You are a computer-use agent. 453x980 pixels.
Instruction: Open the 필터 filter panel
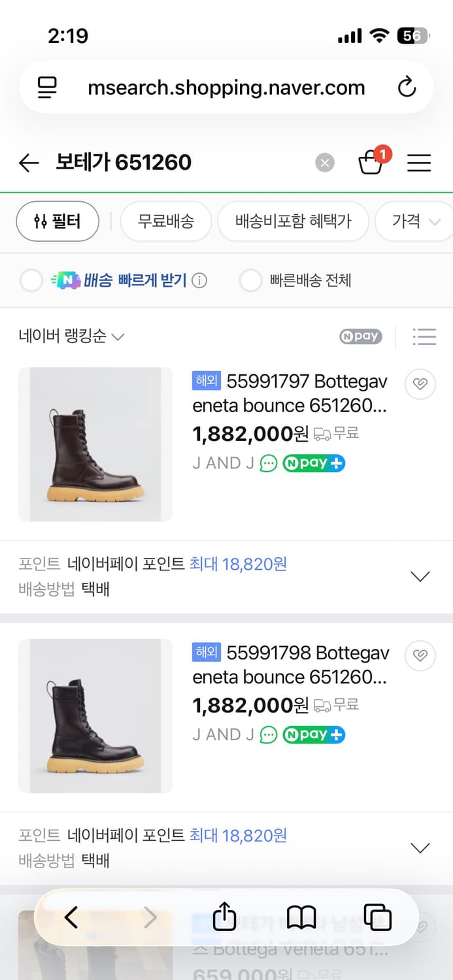[58, 221]
